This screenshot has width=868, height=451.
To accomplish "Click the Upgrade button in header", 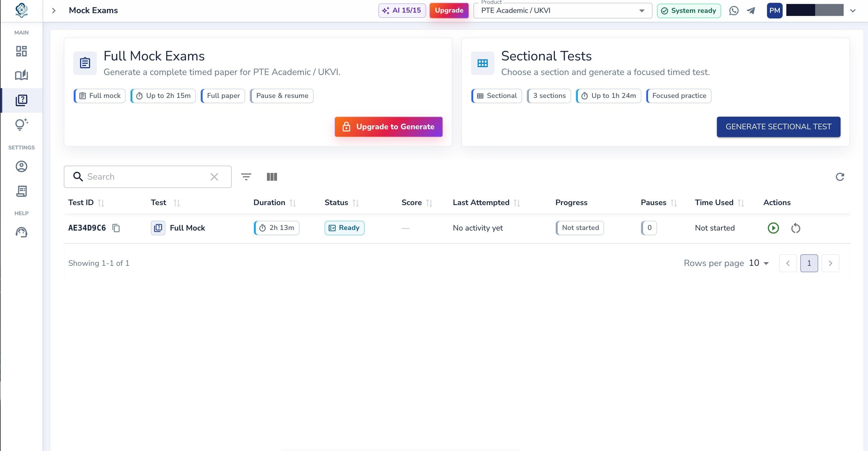I will [x=449, y=10].
